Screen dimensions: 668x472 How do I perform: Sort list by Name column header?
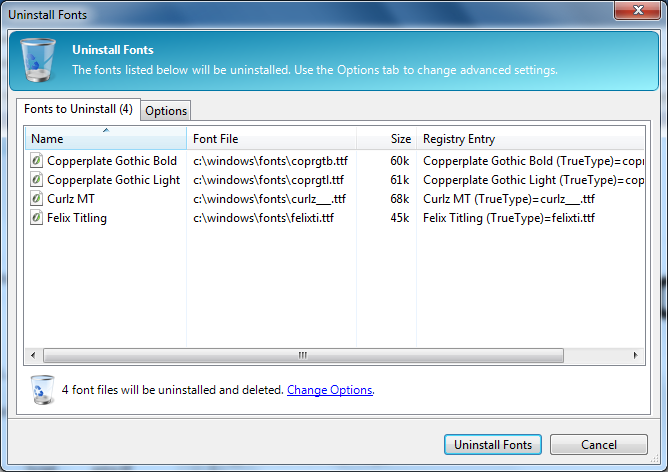[106, 139]
